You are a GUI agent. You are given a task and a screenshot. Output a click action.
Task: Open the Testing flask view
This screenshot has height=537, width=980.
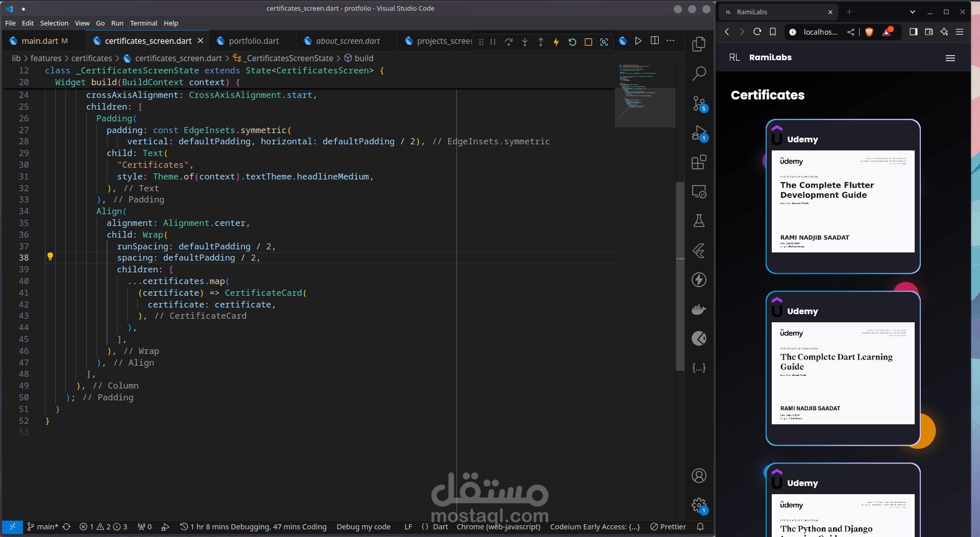tap(699, 221)
